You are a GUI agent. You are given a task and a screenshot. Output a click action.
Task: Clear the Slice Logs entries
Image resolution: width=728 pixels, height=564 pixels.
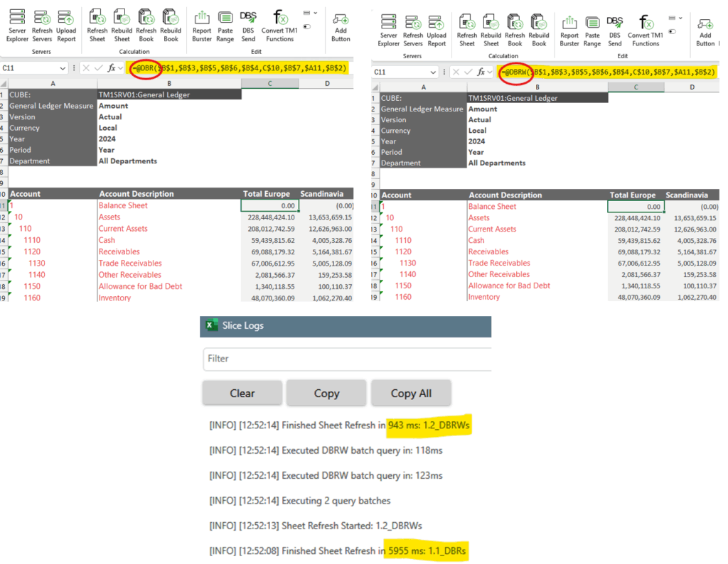coord(242,394)
